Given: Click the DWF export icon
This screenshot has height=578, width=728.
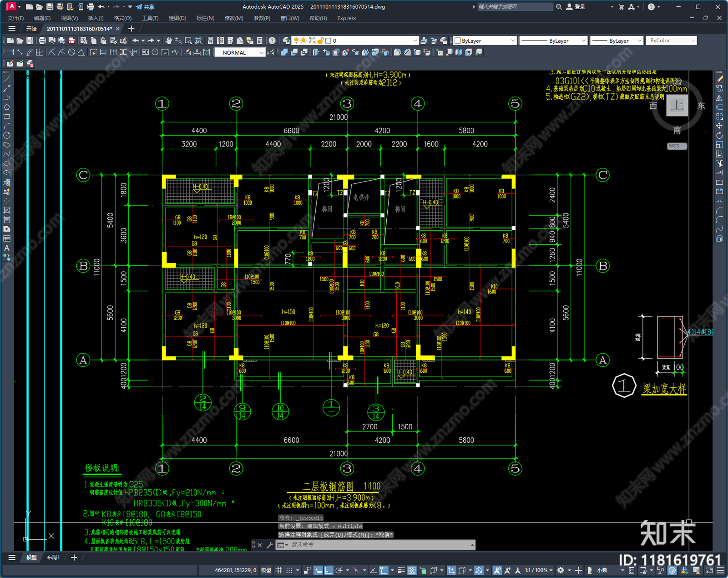Looking at the screenshot, I should point(71,41).
